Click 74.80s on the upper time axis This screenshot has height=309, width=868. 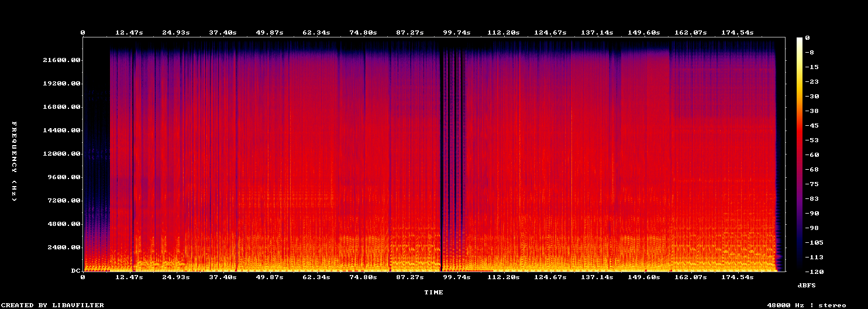[x=363, y=33]
